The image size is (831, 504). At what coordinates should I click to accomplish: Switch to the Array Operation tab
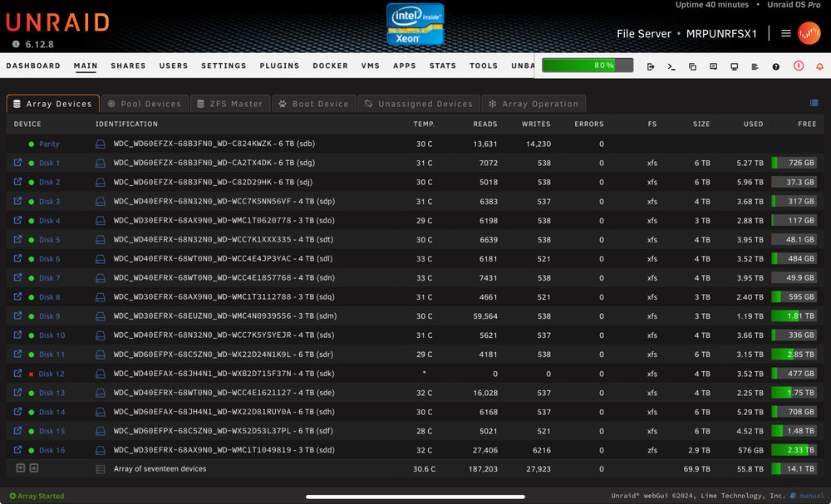[534, 104]
